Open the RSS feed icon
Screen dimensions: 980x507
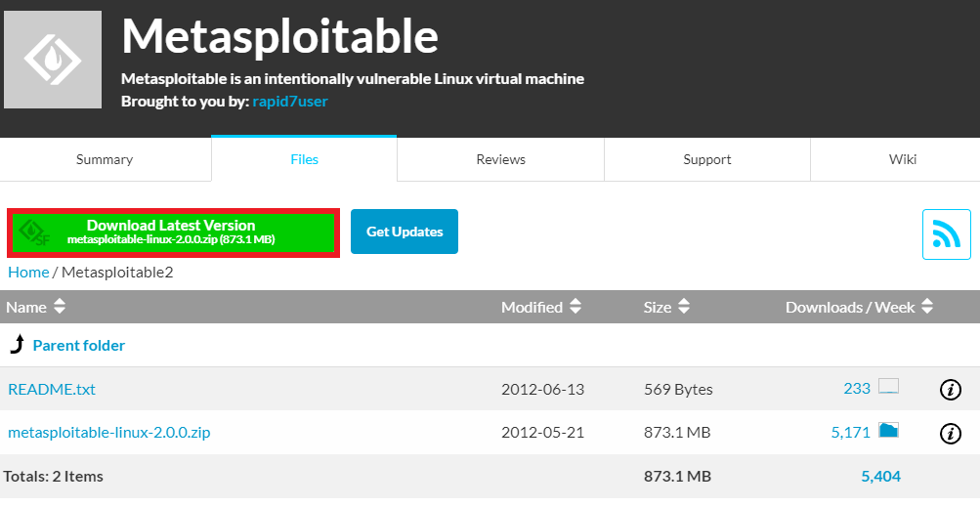click(x=946, y=234)
